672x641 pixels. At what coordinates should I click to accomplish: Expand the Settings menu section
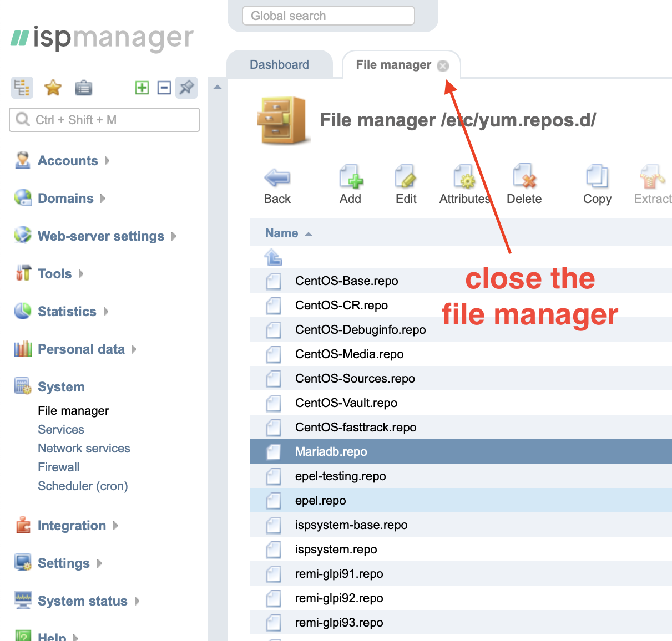tap(99, 563)
